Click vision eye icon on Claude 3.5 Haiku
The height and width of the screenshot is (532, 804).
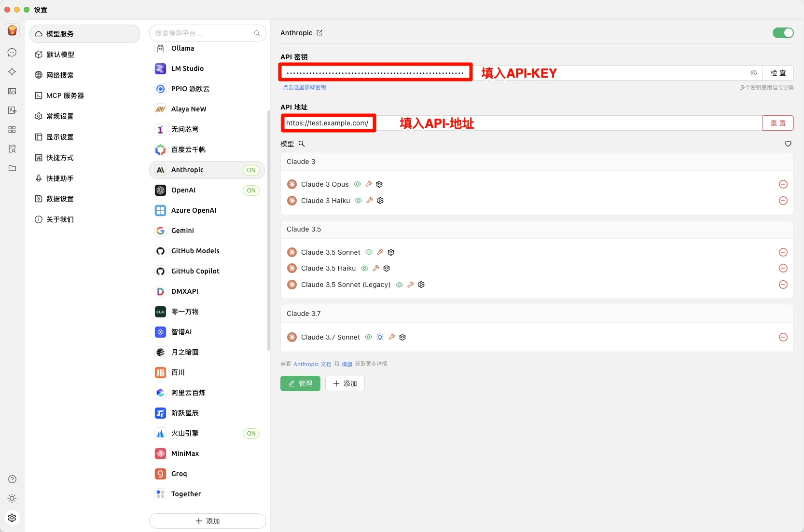[x=365, y=268]
